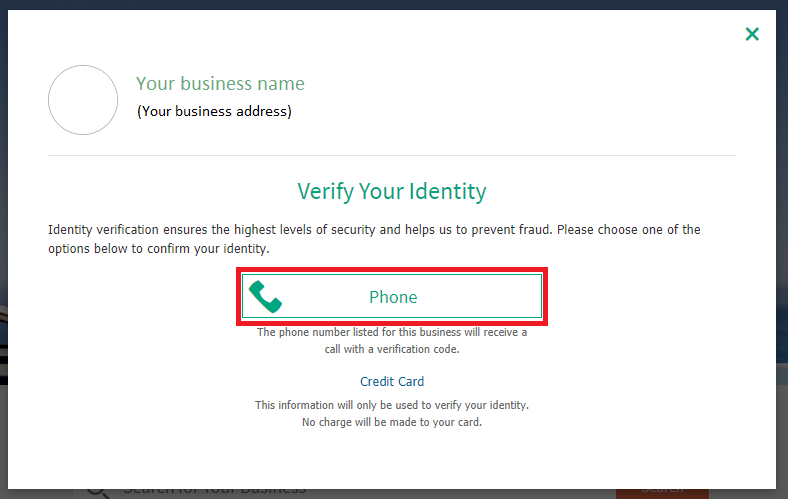Click the horizontal divider below business info
This screenshot has height=499, width=788.
click(392, 155)
